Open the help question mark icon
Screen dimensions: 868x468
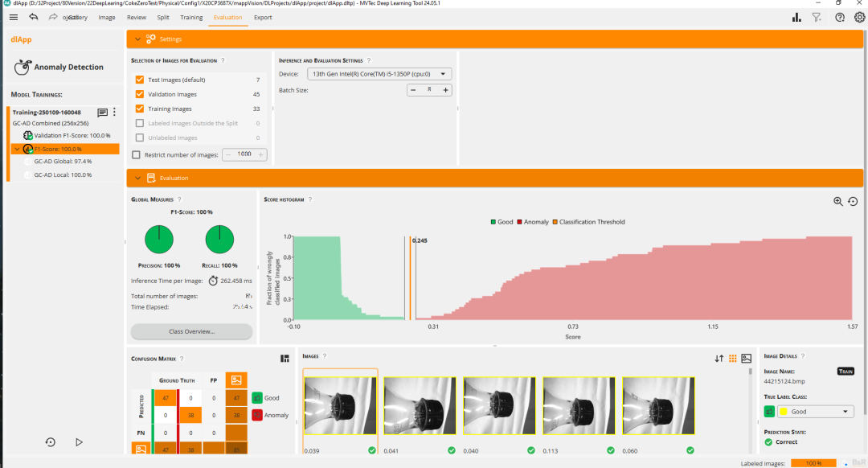point(840,17)
